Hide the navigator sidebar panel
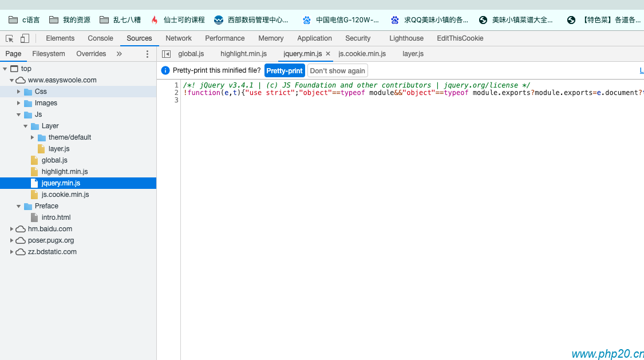The height and width of the screenshot is (360, 644). click(165, 53)
